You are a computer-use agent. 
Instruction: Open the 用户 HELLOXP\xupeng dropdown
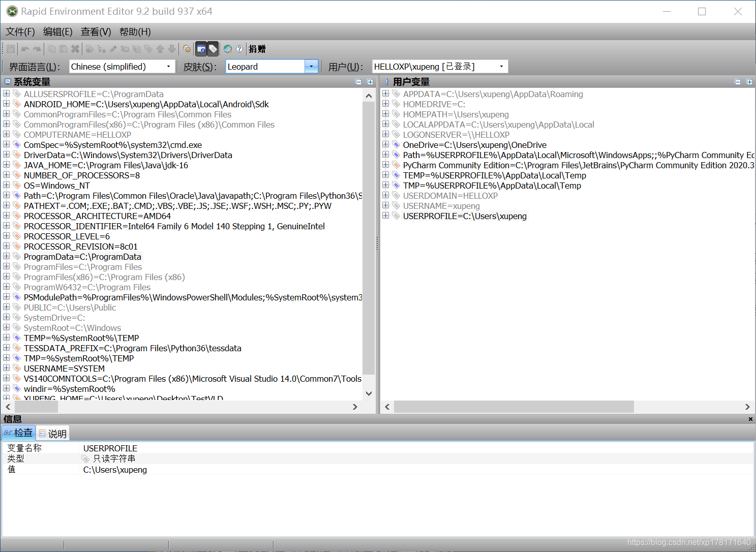tap(440, 67)
